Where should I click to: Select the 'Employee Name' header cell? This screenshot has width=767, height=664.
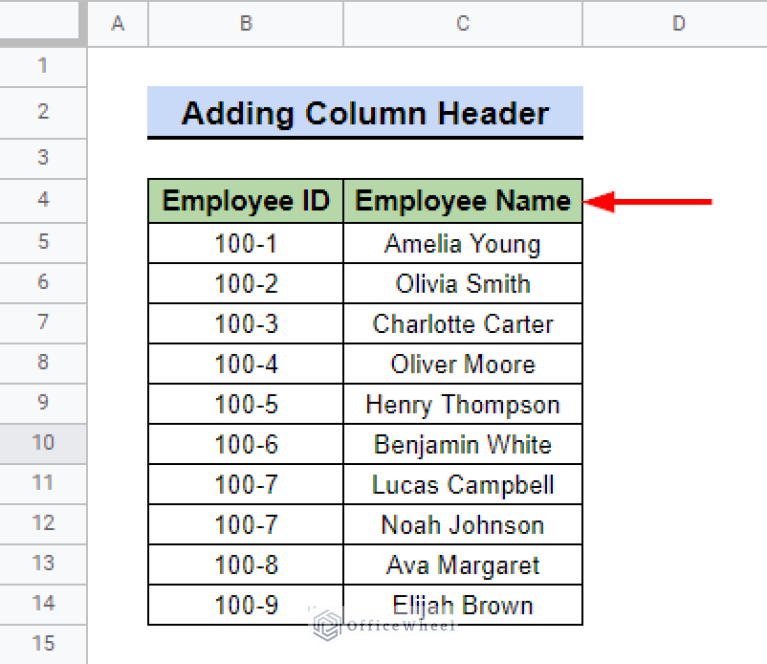tap(463, 201)
